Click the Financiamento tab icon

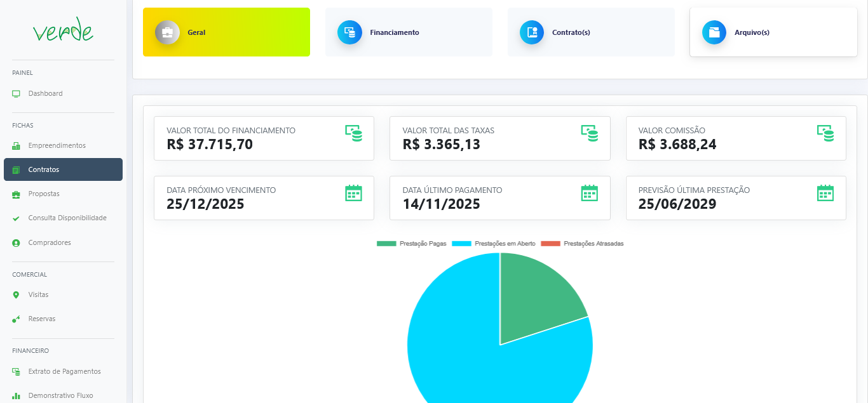pos(349,32)
